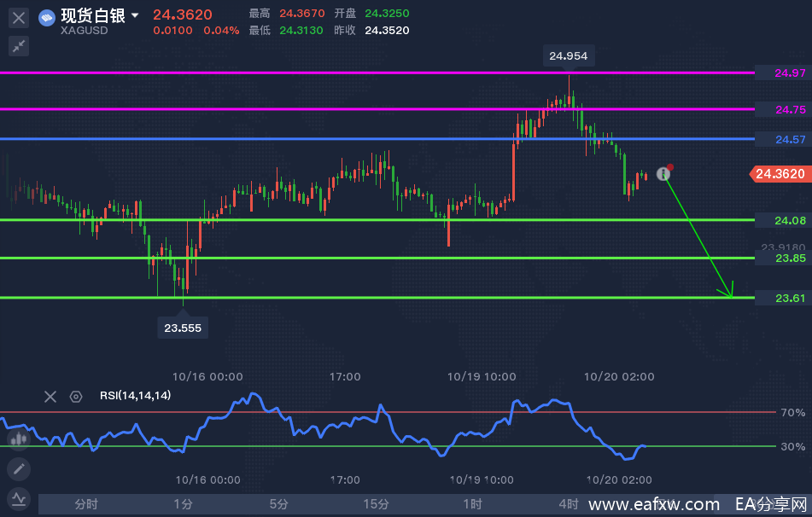Viewport: 812px width, 517px height.
Task: Click the 昨收 24.3520 value
Action: coord(387,31)
